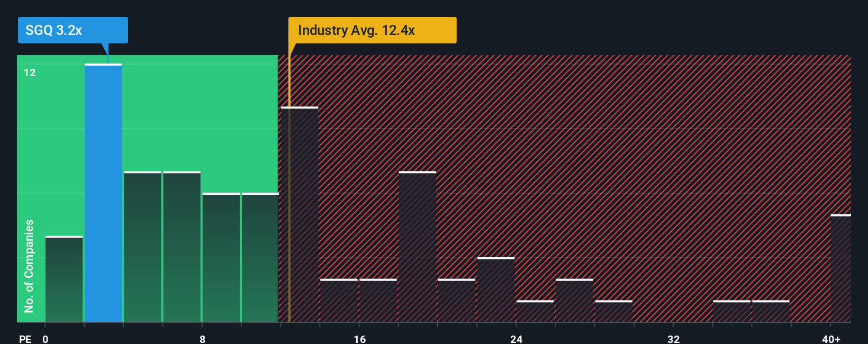The height and width of the screenshot is (344, 868).
Task: Click the x-axis label '8'
Action: pos(203,339)
